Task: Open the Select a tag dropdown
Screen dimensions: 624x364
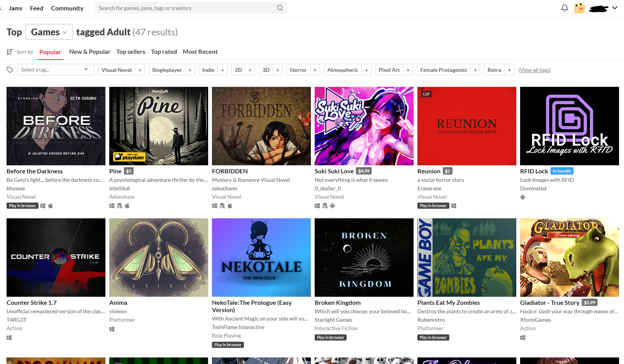Action: click(55, 70)
